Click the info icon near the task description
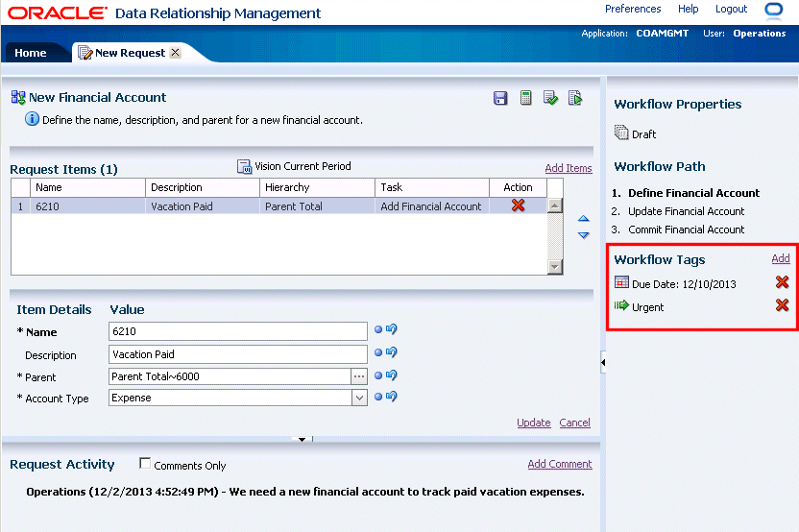 tap(32, 119)
